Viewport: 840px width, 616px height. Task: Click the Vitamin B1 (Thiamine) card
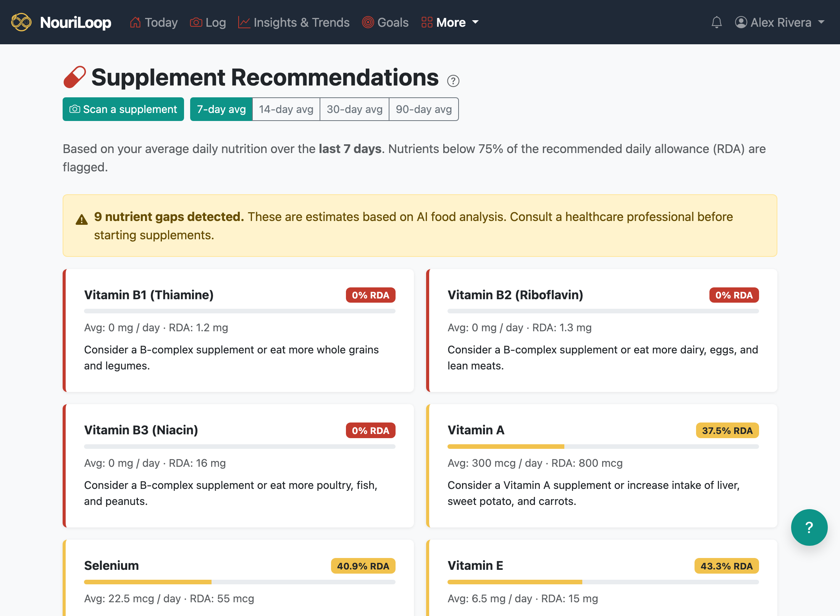pyautogui.click(x=238, y=331)
